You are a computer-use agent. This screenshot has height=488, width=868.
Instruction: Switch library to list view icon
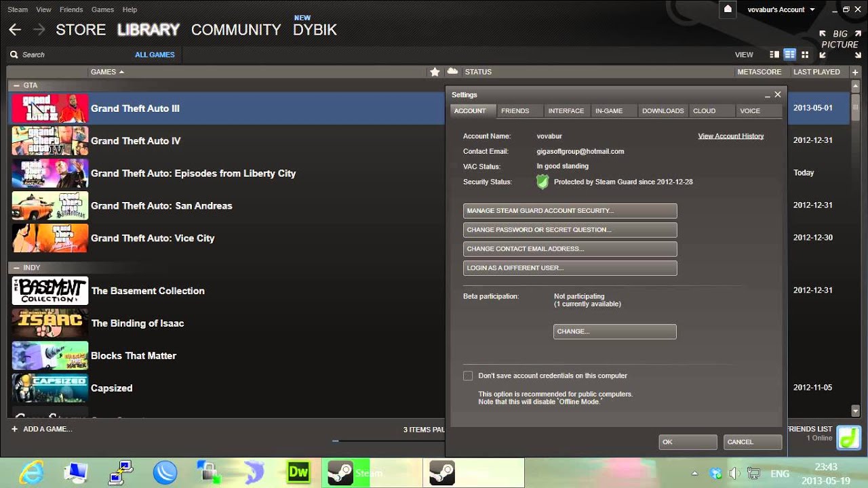click(x=789, y=54)
